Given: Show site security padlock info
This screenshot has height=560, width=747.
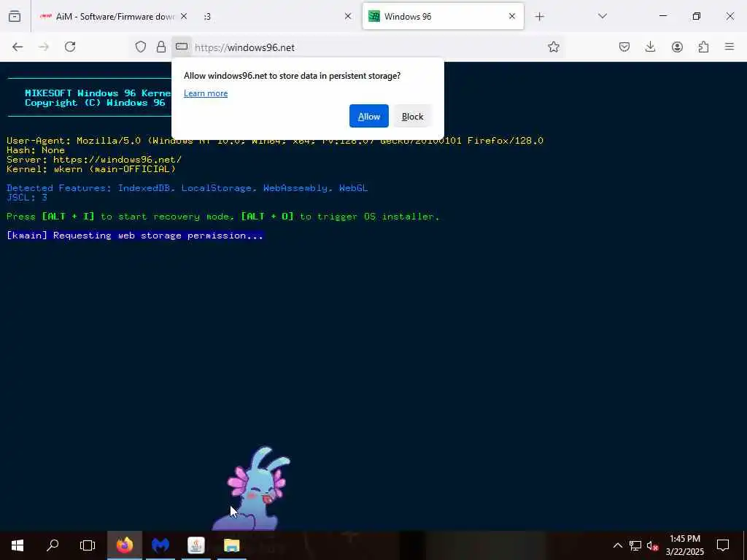Looking at the screenshot, I should pos(161,47).
